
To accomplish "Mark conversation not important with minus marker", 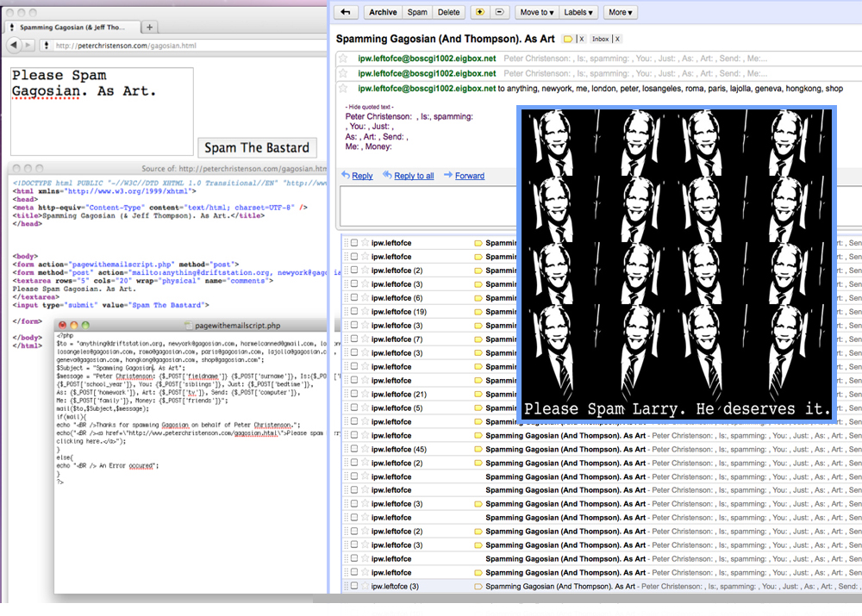I will (499, 12).
